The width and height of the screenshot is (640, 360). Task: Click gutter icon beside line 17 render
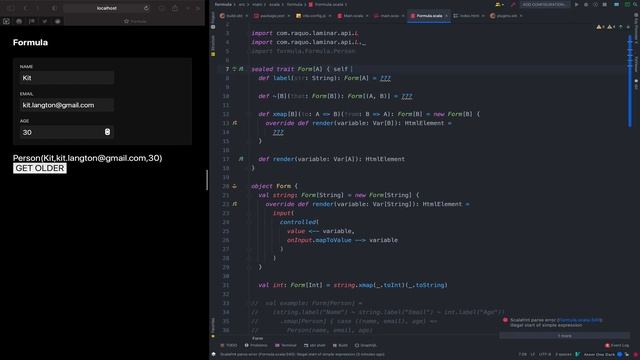click(x=241, y=159)
